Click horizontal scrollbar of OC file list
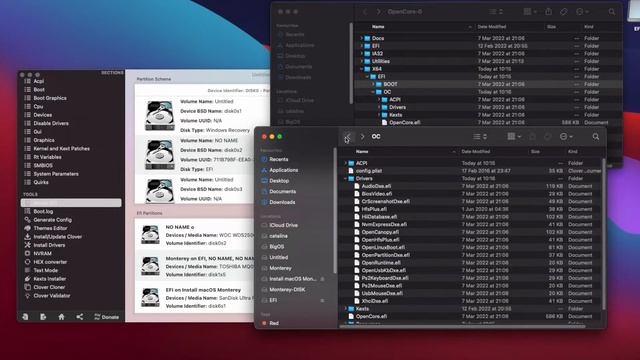The height and width of the screenshot is (360, 640). point(463,326)
